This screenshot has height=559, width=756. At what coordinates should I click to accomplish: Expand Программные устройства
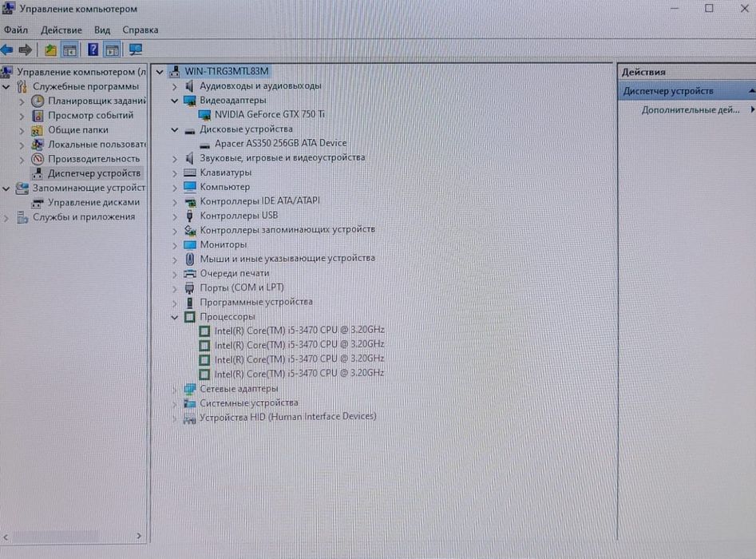[x=175, y=303]
